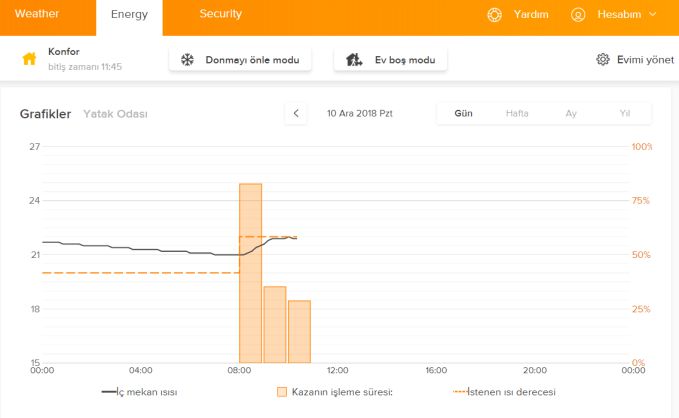Click the lifebuoy help icon beside Yardım
This screenshot has height=418, width=679.
click(x=495, y=15)
